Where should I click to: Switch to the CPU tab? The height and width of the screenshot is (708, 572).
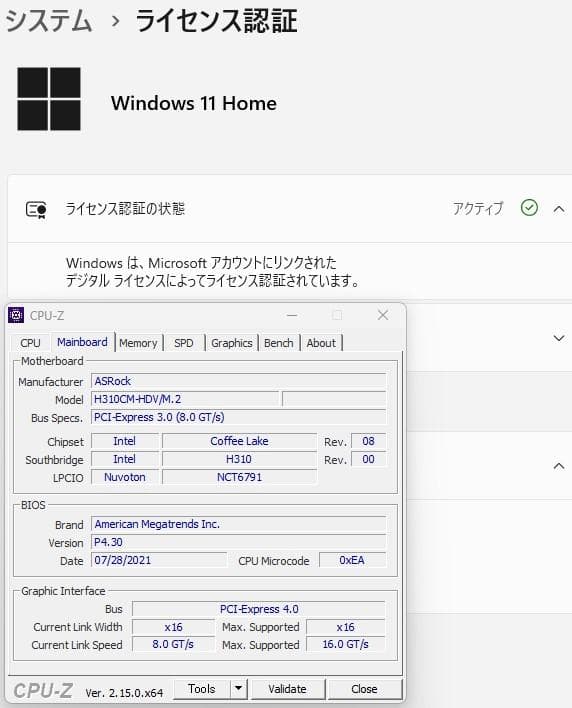click(x=30, y=343)
